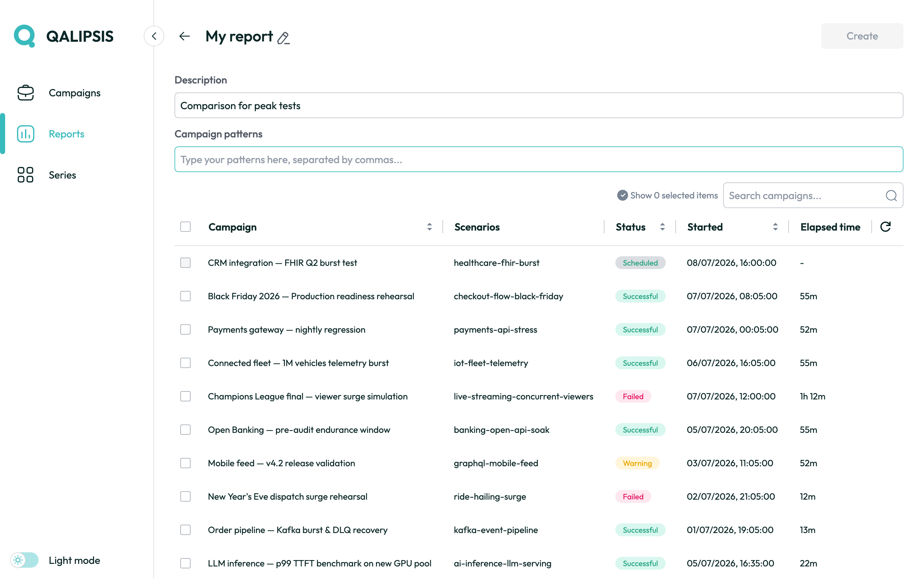Image resolution: width=924 pixels, height=578 pixels.
Task: Click Open Banking pre-audit endurance window
Action: [x=299, y=430]
